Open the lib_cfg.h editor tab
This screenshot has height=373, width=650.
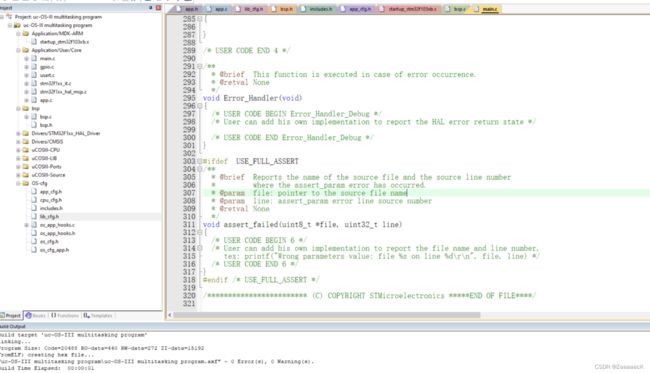[250, 9]
